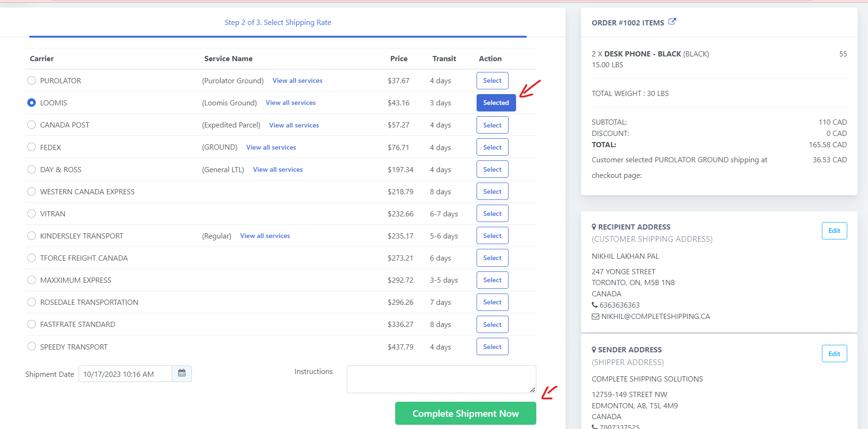Screen dimensions: 868x429
Task: Show all services for Canada Post
Action: (x=294, y=125)
